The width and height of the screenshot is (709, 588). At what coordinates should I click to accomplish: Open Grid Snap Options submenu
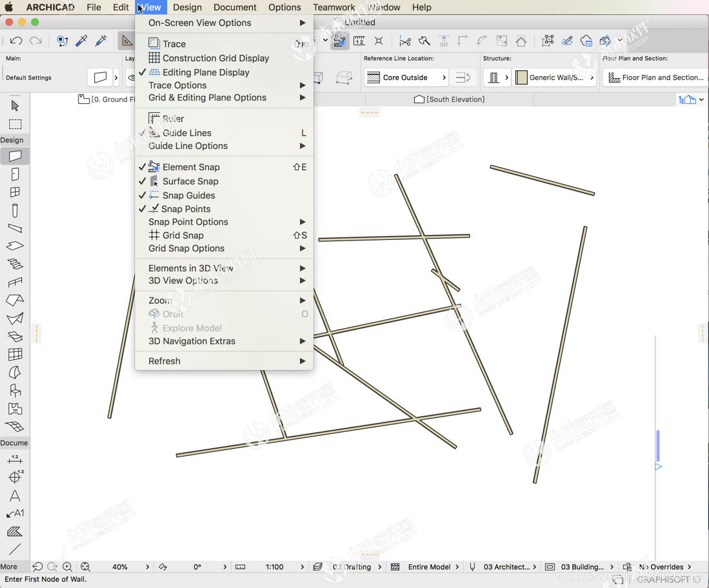click(x=224, y=248)
